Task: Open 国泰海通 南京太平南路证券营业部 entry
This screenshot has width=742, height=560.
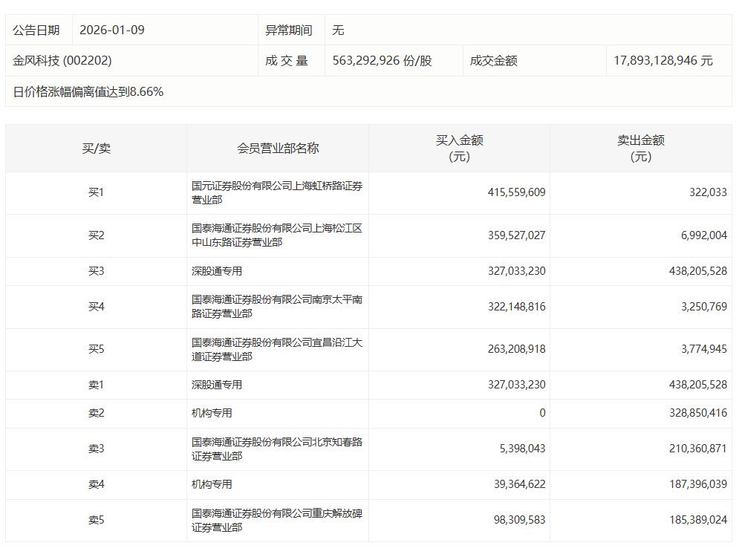Action: pos(277,307)
